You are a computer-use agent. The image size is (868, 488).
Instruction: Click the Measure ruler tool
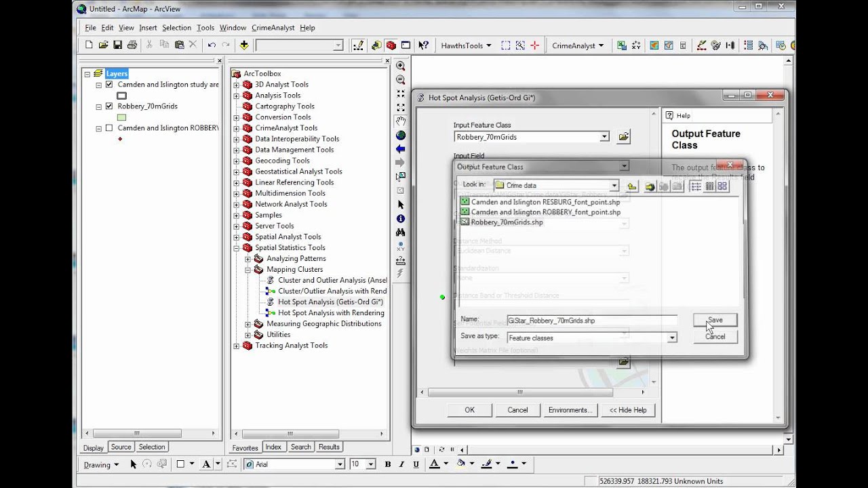point(400,260)
